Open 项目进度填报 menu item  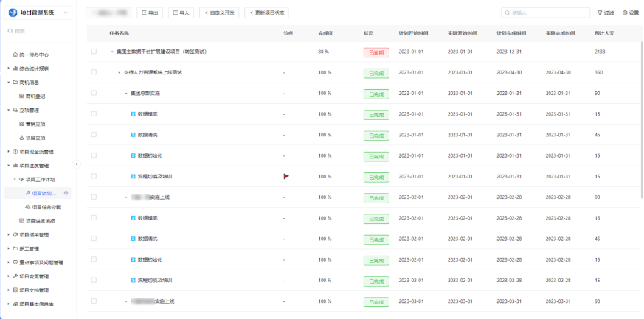coord(40,221)
